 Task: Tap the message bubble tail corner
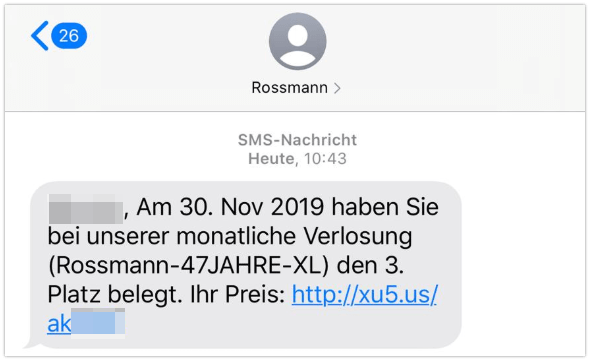pyautogui.click(x=29, y=344)
